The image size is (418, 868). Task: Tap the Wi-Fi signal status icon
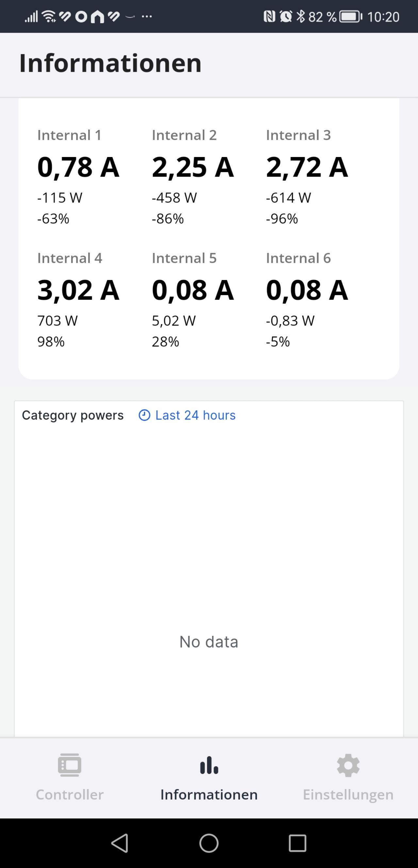point(49,17)
